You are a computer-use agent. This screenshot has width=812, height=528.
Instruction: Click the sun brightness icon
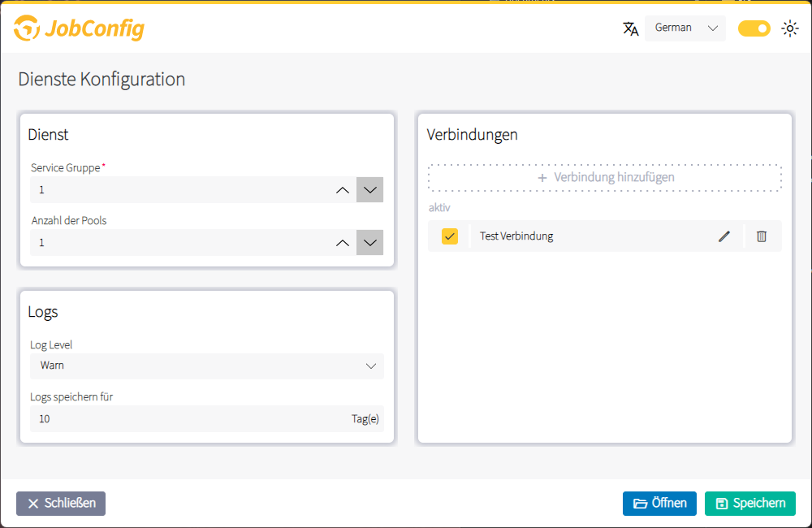790,28
